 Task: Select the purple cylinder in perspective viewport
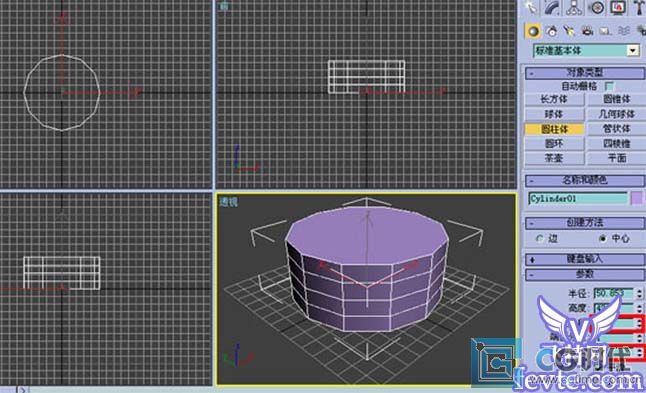click(x=366, y=268)
